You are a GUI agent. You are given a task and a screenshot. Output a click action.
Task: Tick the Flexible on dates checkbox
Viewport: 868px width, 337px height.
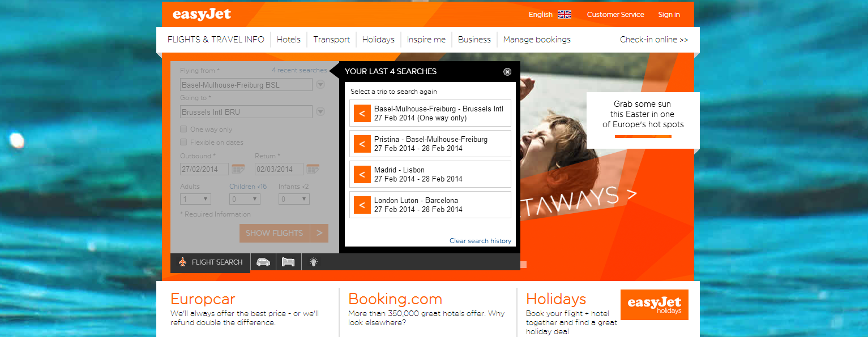(183, 142)
